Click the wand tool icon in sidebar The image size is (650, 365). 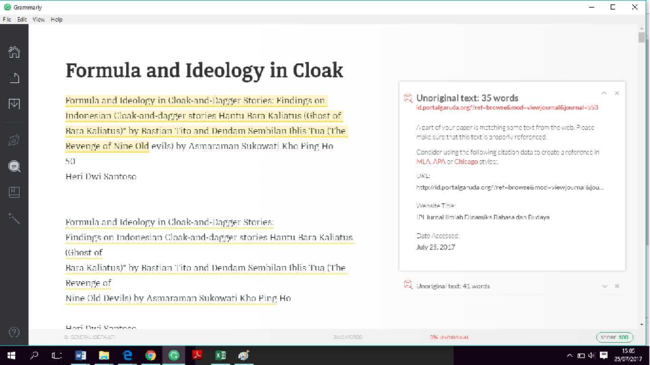[14, 218]
